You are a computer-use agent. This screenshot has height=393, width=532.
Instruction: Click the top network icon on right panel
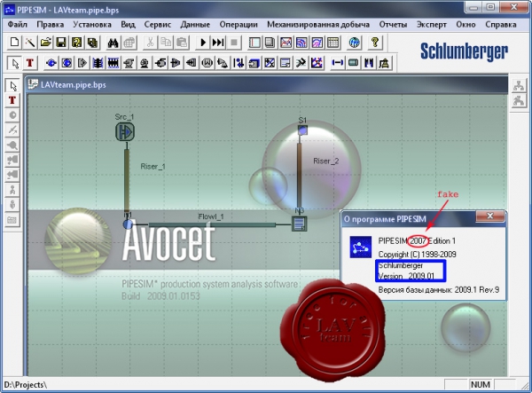[x=519, y=85]
